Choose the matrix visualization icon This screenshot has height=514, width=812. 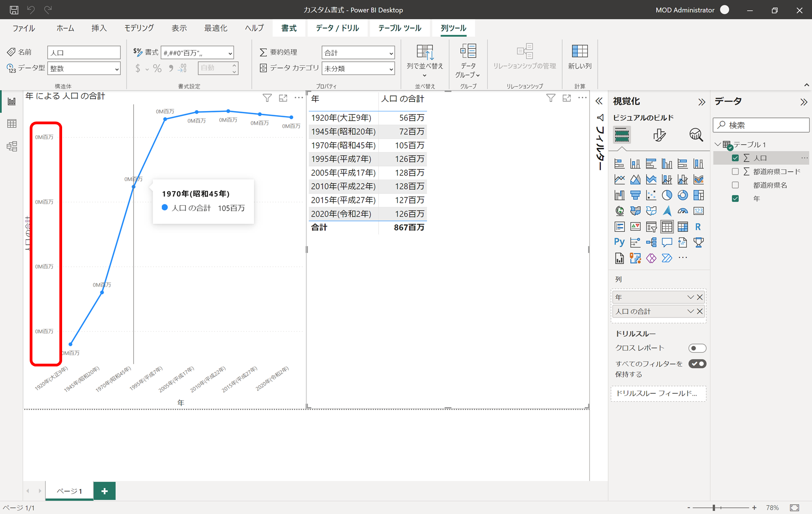(x=683, y=227)
